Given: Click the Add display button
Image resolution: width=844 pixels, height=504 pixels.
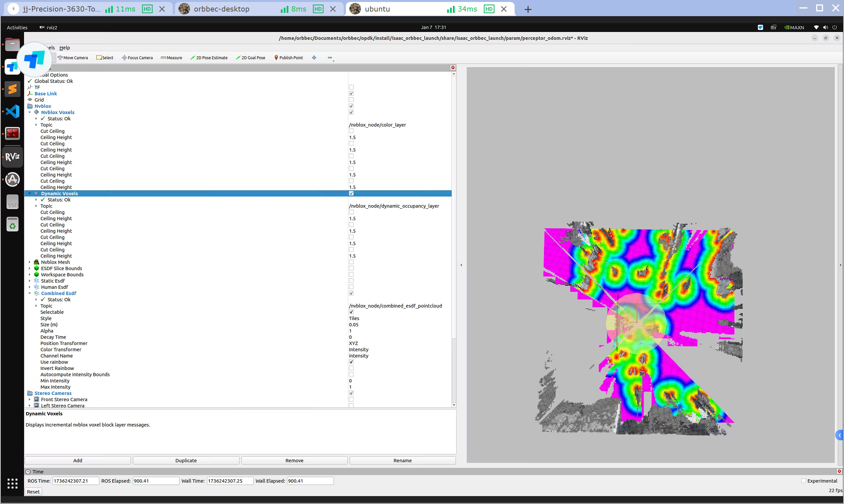Looking at the screenshot, I should click(78, 460).
